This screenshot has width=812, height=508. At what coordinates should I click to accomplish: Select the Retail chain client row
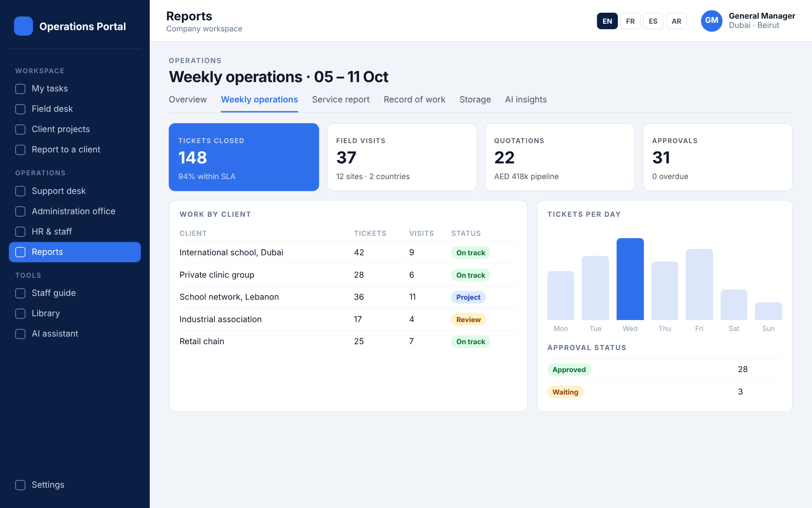348,342
